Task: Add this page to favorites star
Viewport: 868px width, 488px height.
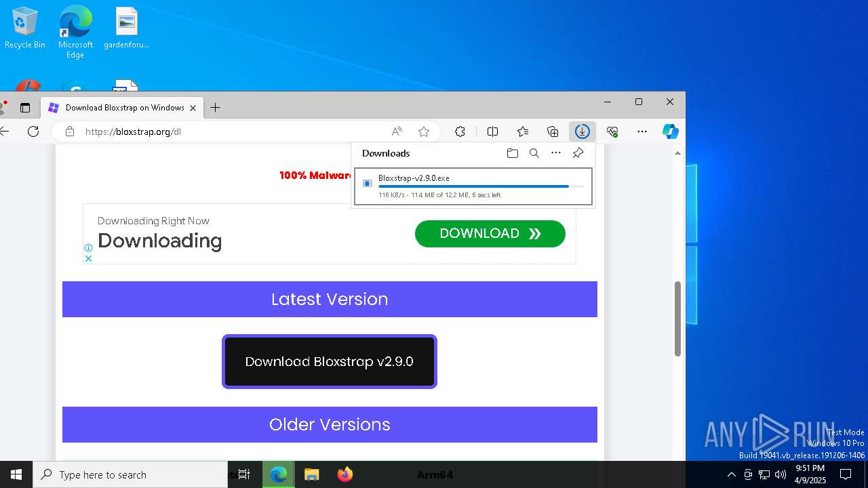Action: tap(424, 131)
